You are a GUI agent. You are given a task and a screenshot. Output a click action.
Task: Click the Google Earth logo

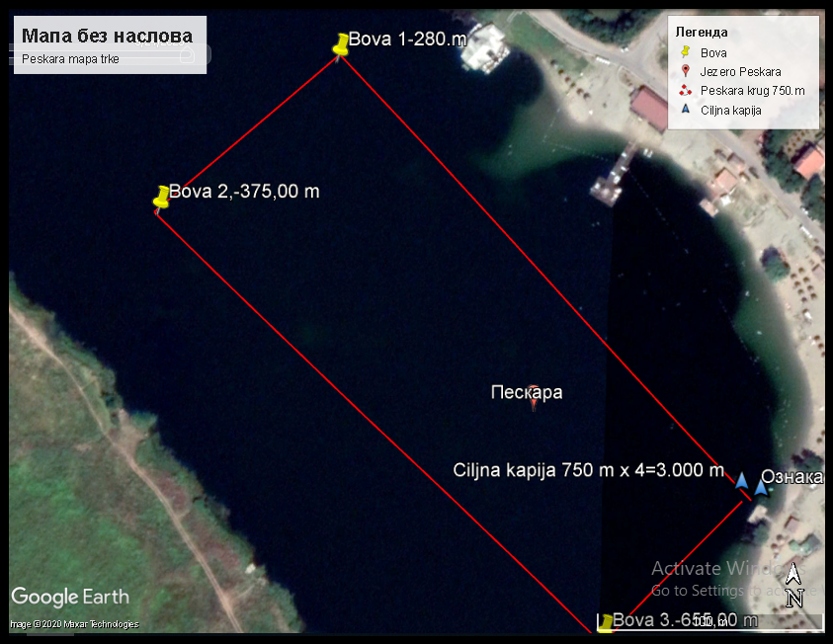pyautogui.click(x=70, y=597)
